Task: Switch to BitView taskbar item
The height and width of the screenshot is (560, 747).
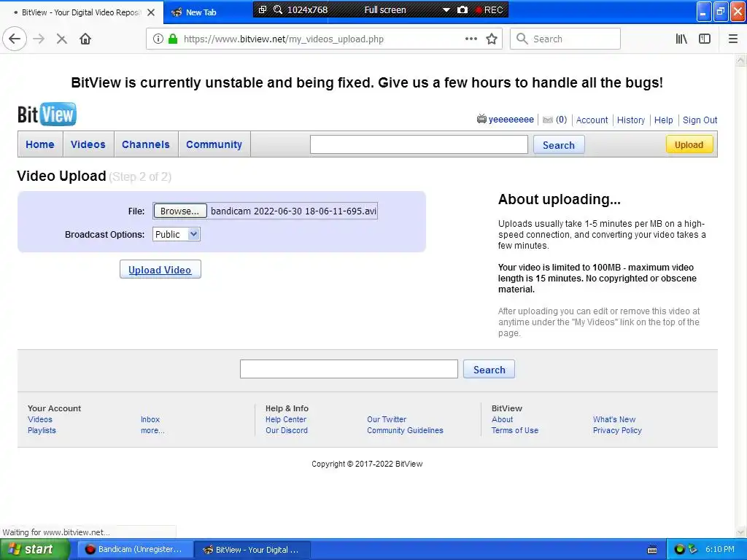Action: tap(252, 550)
